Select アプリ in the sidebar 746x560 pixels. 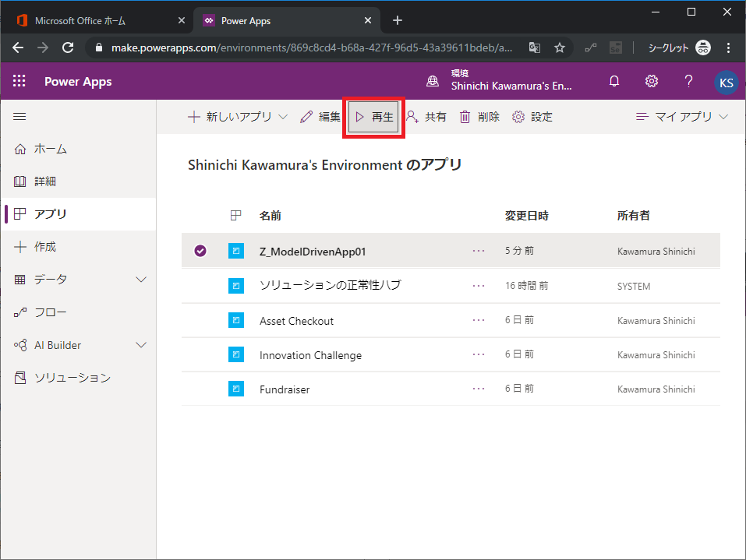tap(79, 214)
